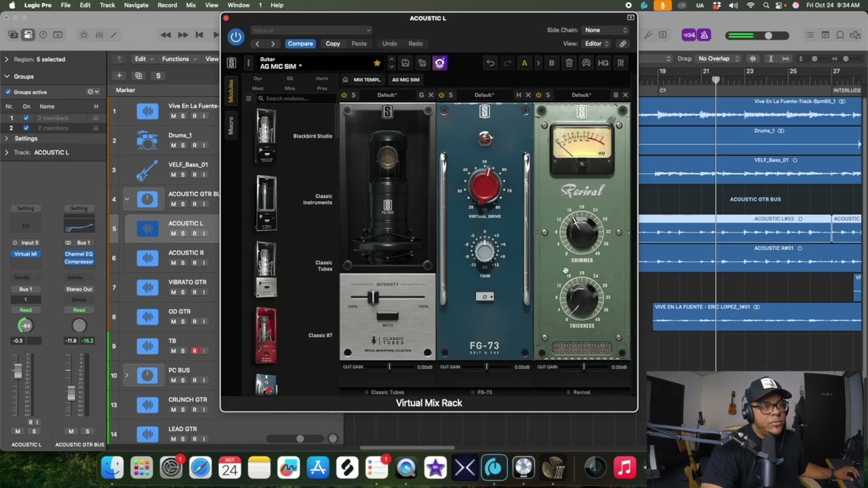The image size is (868, 488).
Task: Remove the FG-73 module with X
Action: pyautogui.click(x=528, y=95)
